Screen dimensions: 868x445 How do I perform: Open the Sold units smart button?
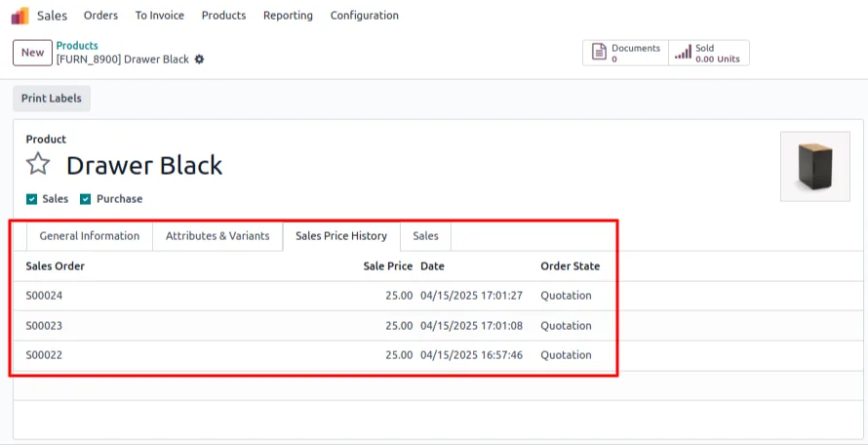click(709, 53)
